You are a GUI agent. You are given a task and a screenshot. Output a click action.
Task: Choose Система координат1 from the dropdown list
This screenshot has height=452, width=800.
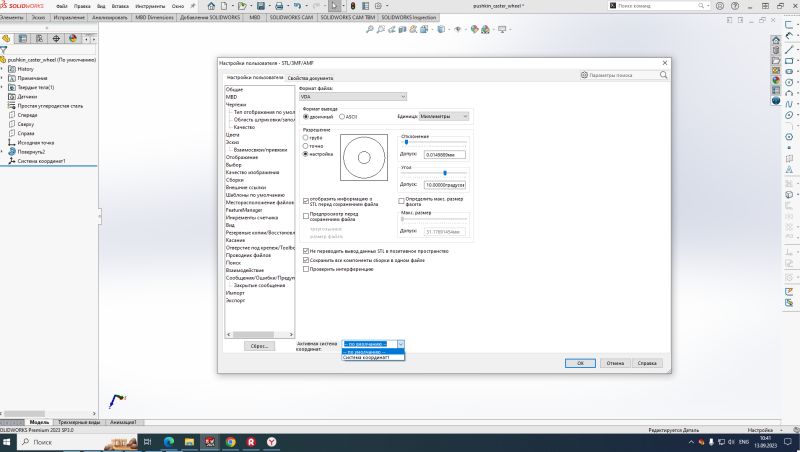coord(373,358)
